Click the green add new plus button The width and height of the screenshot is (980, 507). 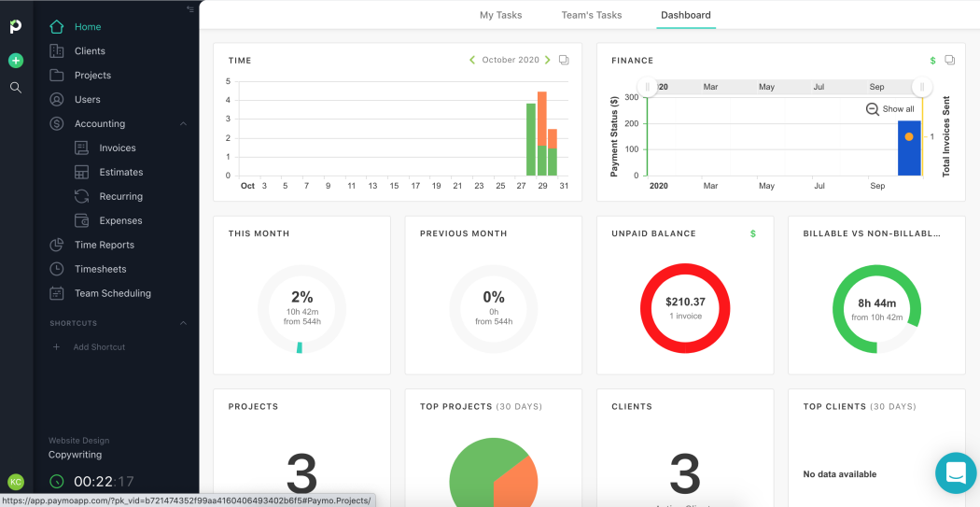click(x=16, y=61)
